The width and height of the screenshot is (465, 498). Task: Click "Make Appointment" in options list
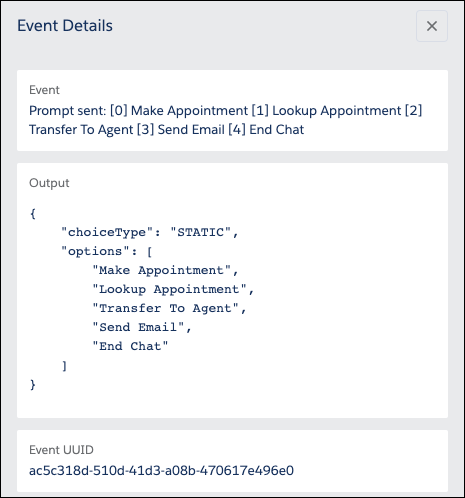pyautogui.click(x=161, y=270)
